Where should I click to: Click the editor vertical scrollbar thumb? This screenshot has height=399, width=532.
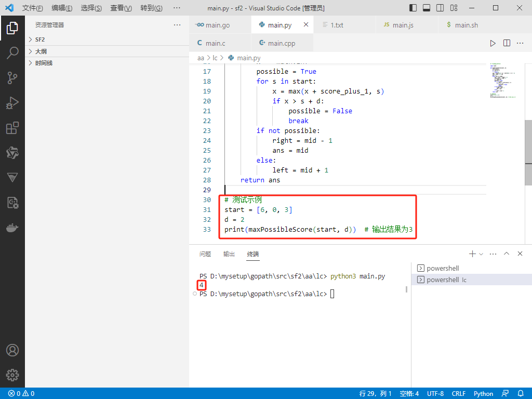click(528, 153)
